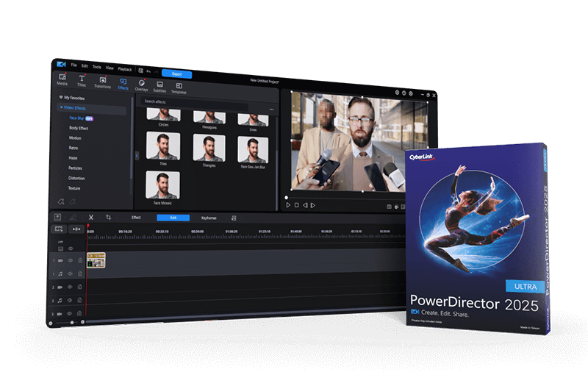Click the undo arrow
Screen dimensions: 588x386
(x=148, y=71)
